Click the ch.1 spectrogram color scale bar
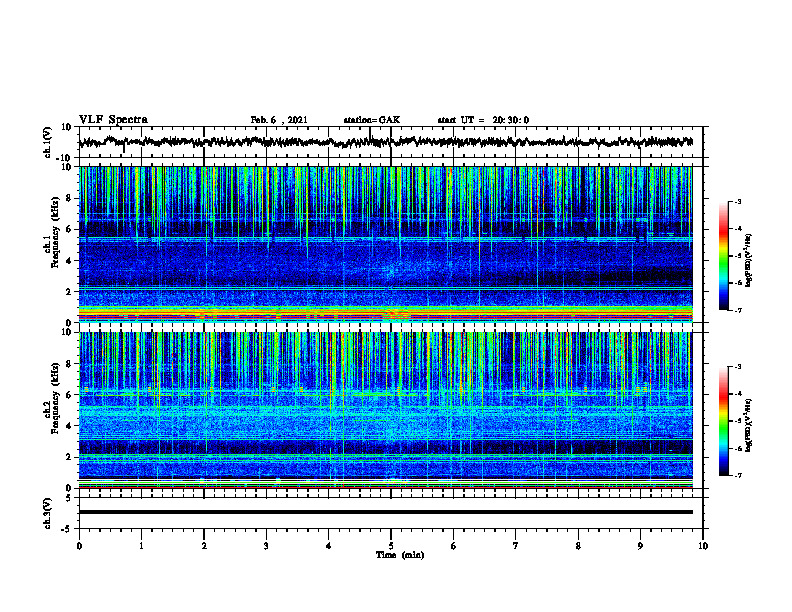Viewport: 792px width, 612px height. click(723, 256)
